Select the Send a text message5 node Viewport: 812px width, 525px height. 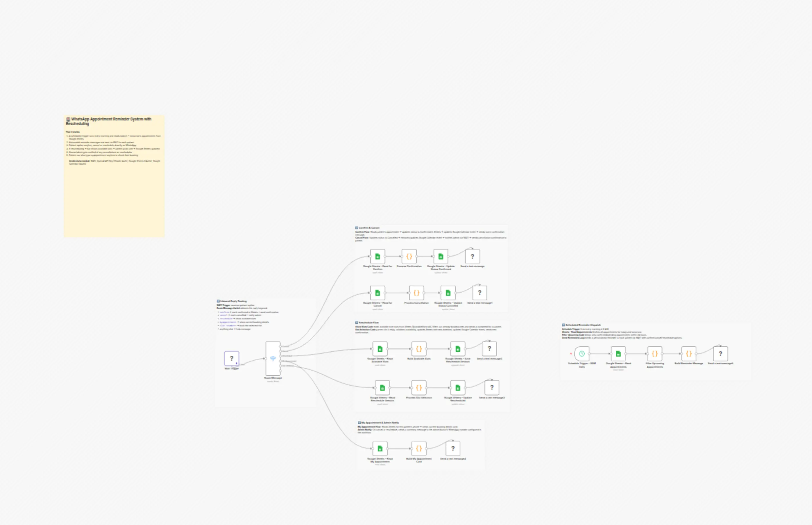pos(720,353)
